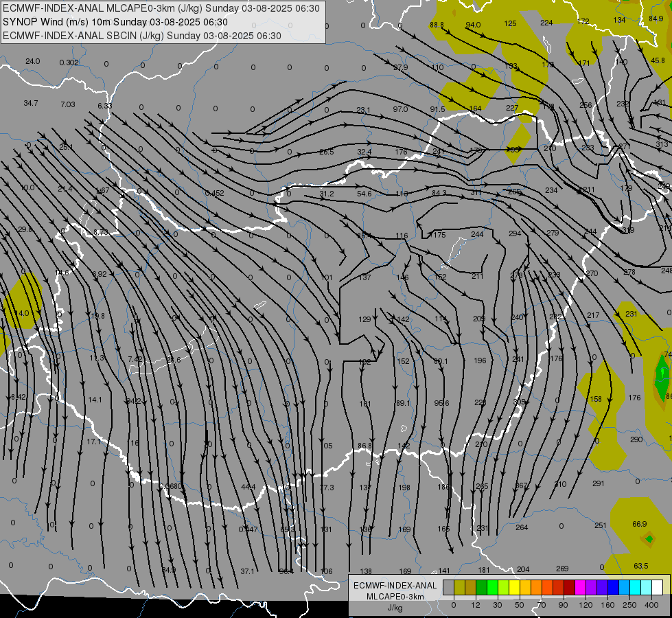This screenshot has width=672, height=618.
Task: Select the grid value 0.302
Action: coord(69,62)
